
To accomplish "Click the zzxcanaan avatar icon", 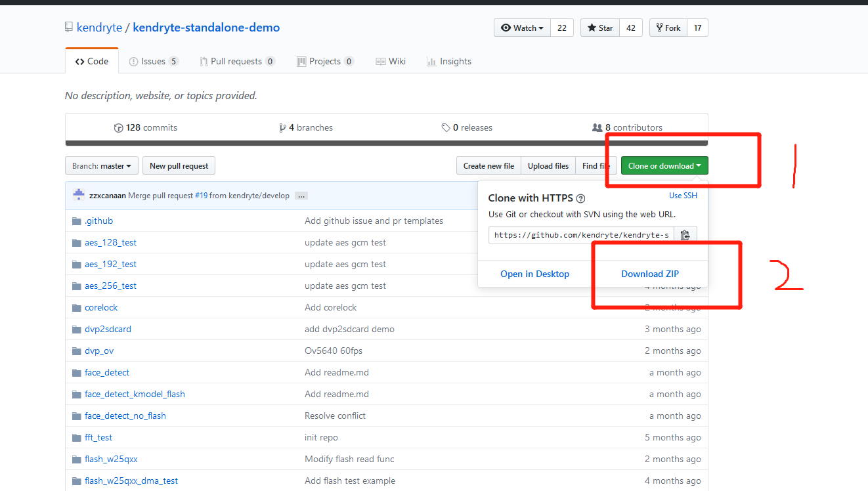I will click(x=79, y=195).
